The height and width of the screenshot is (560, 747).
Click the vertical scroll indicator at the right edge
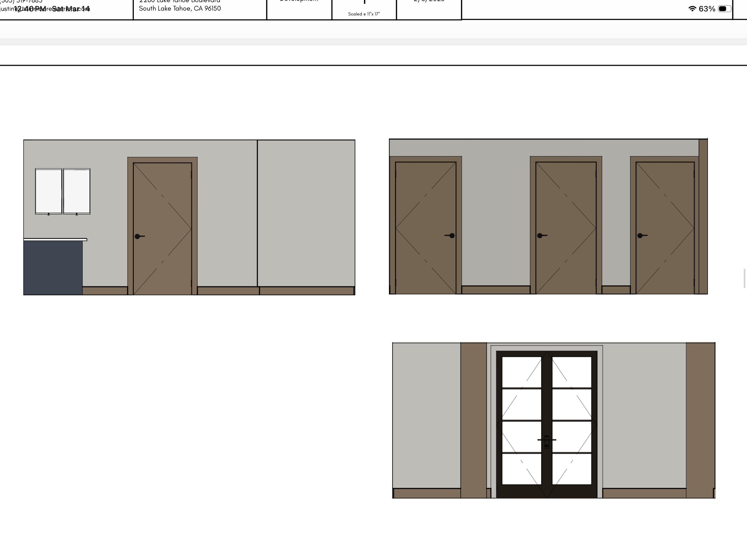(x=744, y=278)
